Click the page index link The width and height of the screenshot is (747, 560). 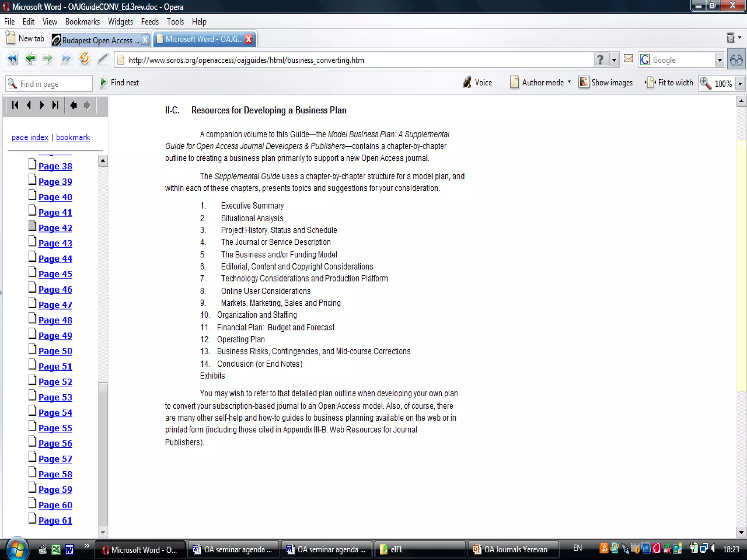click(x=30, y=137)
